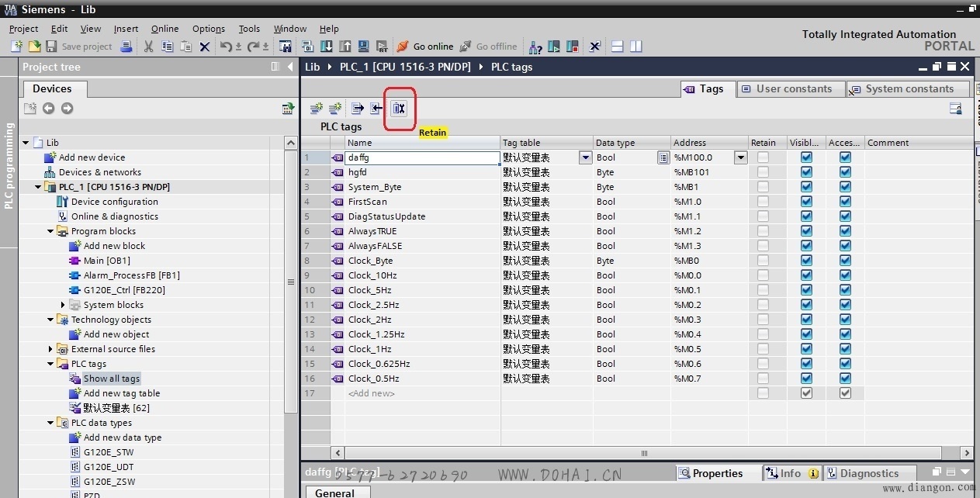Add new tag row icon
980x498 pixels.
316,109
